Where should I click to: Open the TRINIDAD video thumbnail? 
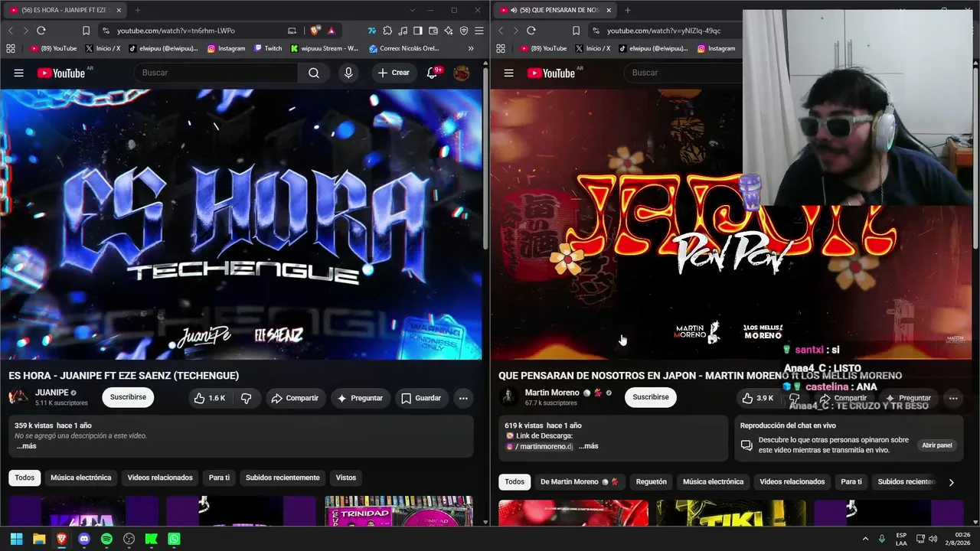pos(399,512)
